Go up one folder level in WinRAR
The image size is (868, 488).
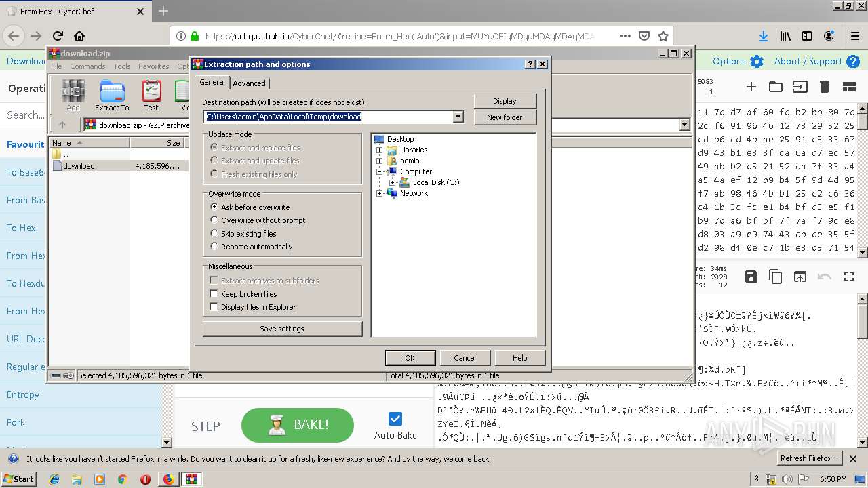click(x=62, y=125)
